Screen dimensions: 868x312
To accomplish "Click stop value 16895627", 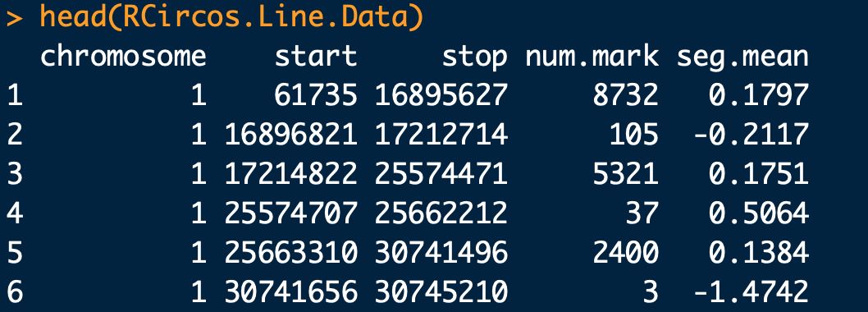I will click(x=441, y=96).
